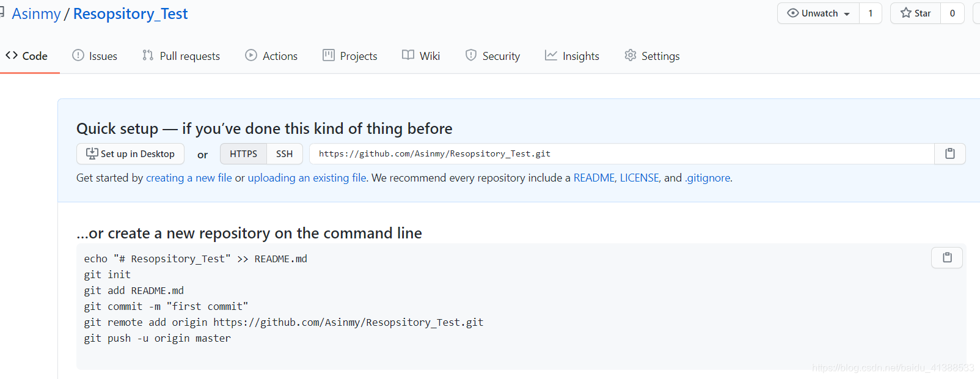Click the 'git remote add origin' line
Viewport: 980px width, 379px height.
coord(283,322)
